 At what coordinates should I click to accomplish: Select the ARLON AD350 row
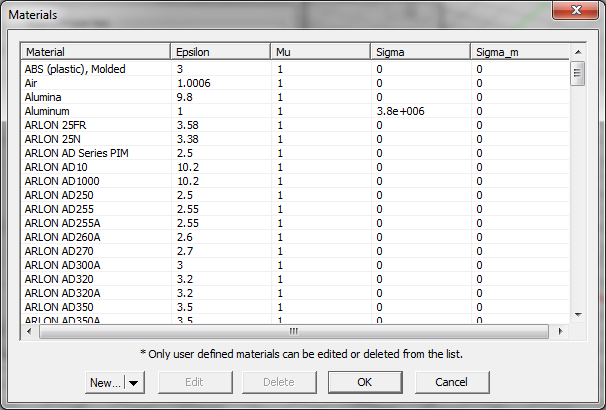click(295, 307)
